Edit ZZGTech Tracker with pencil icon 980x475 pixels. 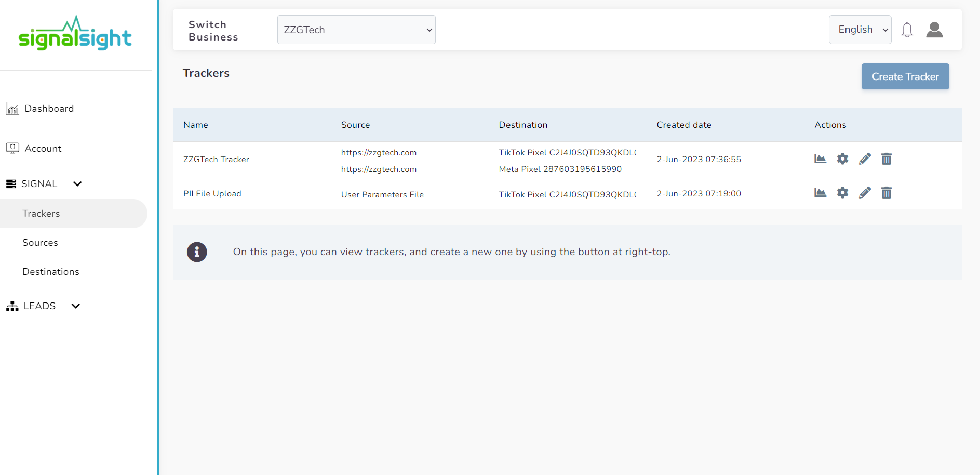click(865, 159)
